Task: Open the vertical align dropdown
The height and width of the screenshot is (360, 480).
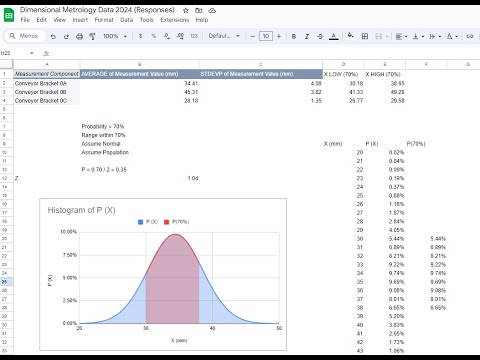Action: (418, 36)
